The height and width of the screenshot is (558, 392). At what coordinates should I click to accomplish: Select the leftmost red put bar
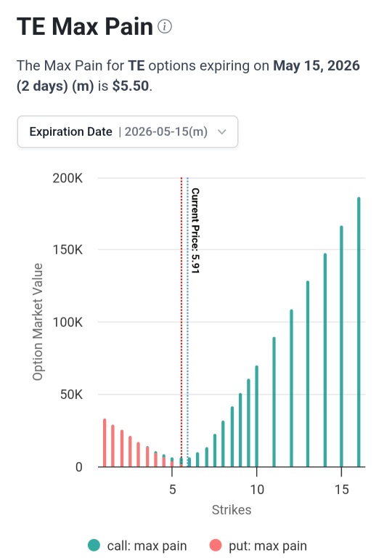[x=105, y=442]
